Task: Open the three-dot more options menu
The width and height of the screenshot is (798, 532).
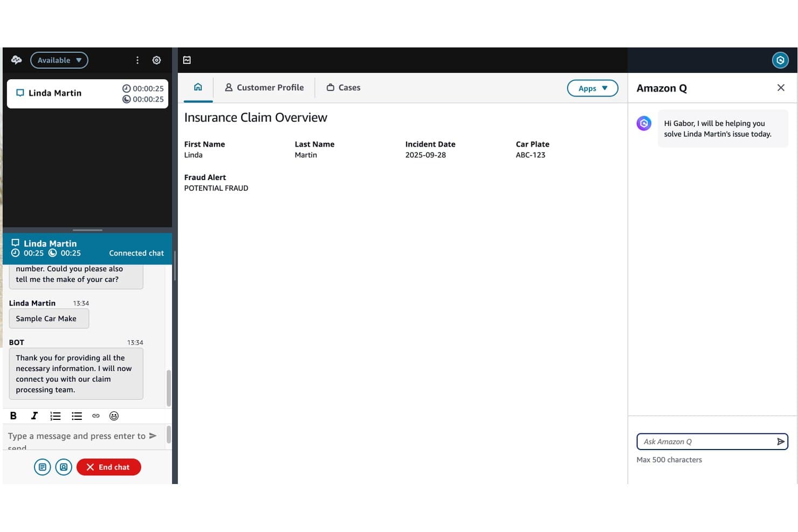Action: click(x=137, y=60)
